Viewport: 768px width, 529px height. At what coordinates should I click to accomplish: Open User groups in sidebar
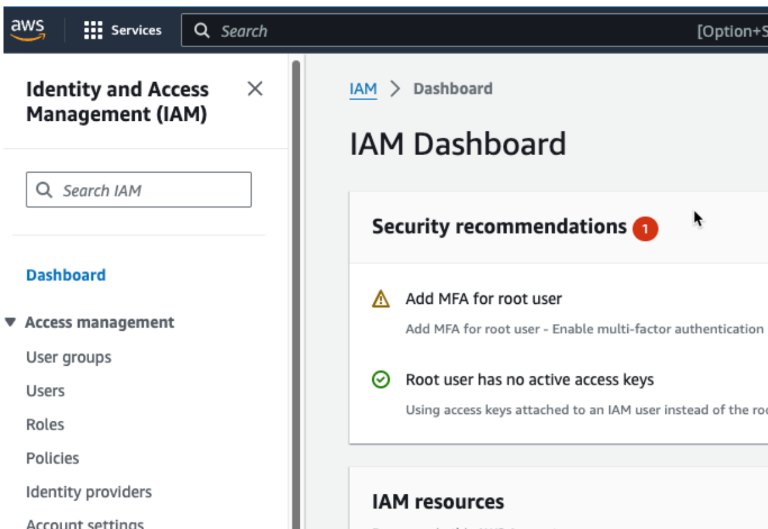pos(69,358)
